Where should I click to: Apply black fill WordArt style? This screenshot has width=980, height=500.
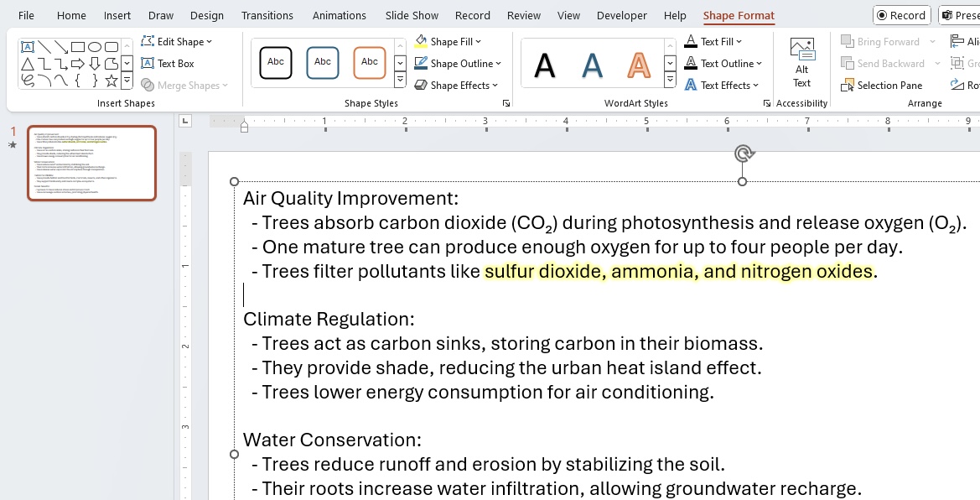point(544,64)
